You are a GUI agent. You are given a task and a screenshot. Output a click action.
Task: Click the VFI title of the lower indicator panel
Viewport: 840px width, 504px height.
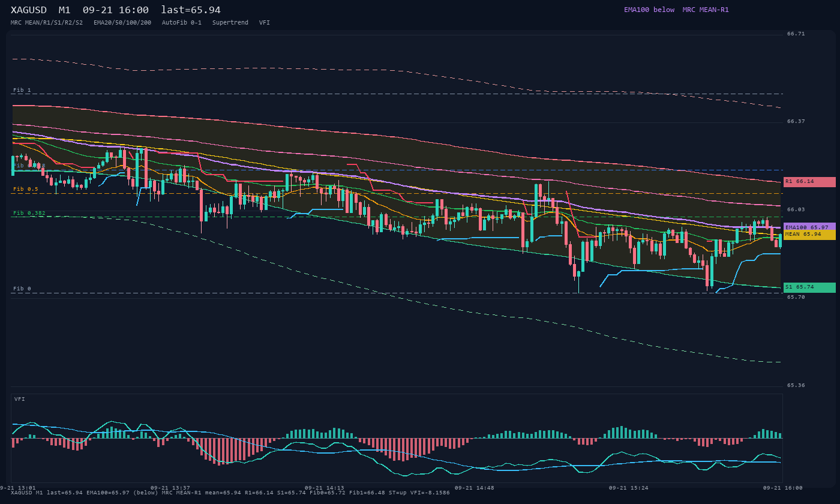click(x=20, y=399)
